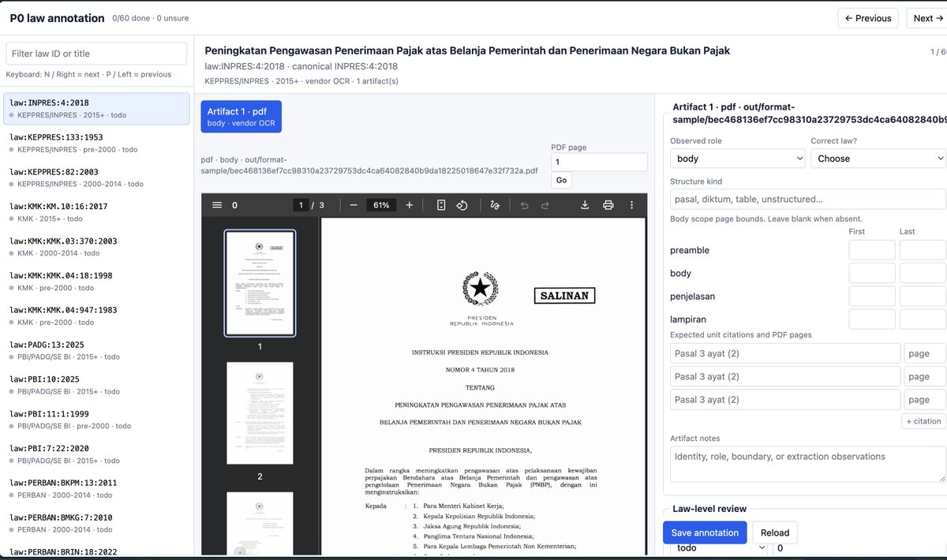The image size is (947, 560).
Task: Click the PDF page number input above Go
Action: [x=599, y=162]
